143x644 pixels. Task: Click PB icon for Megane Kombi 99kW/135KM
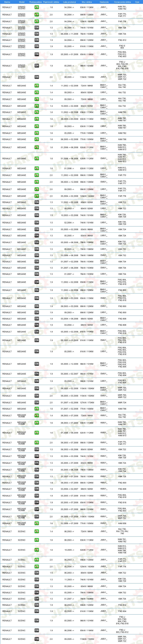37,443
